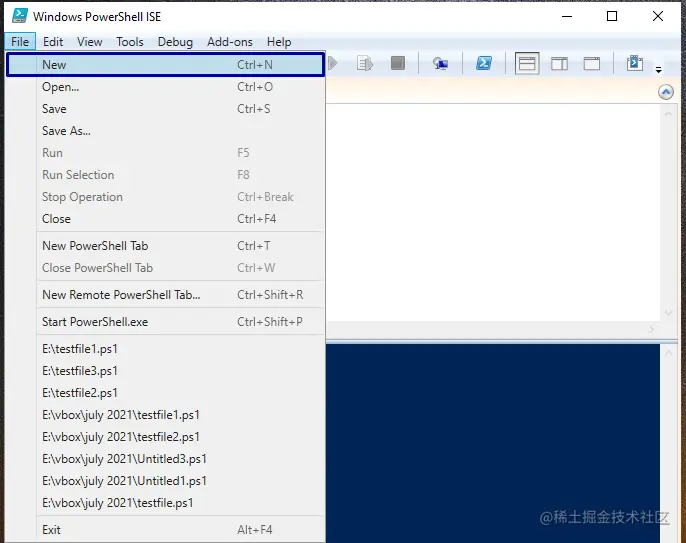
Task: Choose New Remote PowerShell Tab... entry
Action: click(x=166, y=294)
